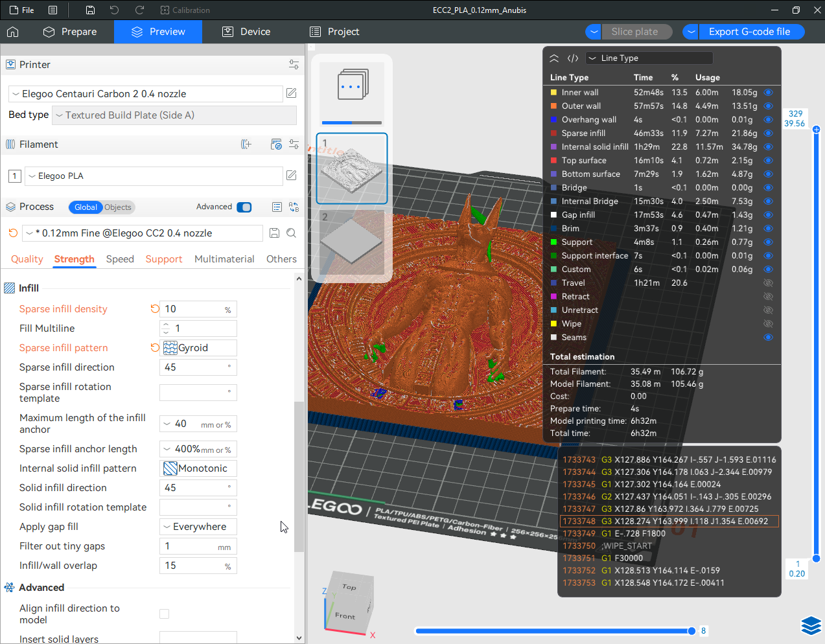Open the home screen icon

coord(13,32)
